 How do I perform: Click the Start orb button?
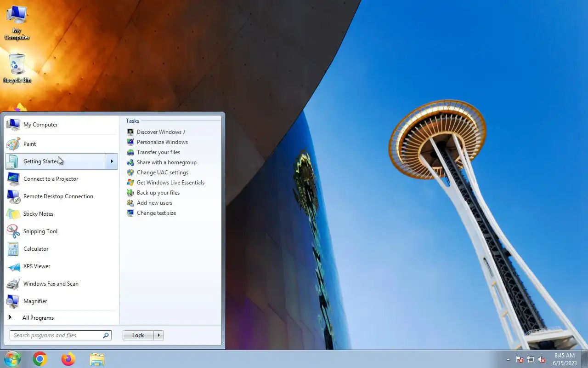[12, 359]
